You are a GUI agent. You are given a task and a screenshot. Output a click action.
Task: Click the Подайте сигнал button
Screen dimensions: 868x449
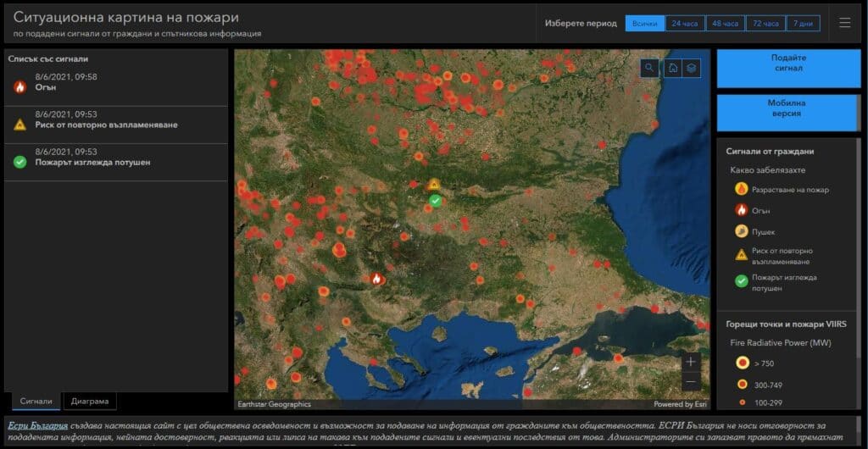coord(788,69)
